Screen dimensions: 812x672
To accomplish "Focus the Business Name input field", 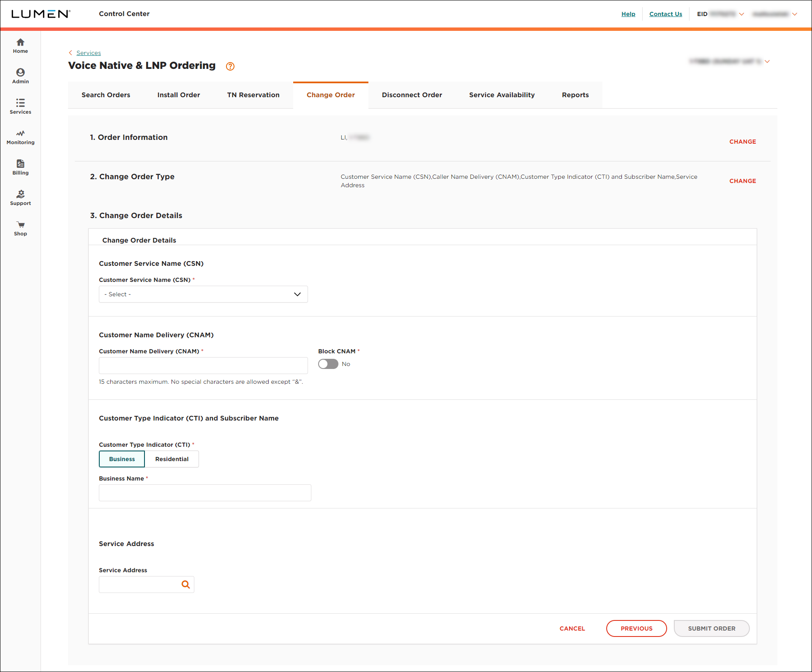I will [x=205, y=493].
